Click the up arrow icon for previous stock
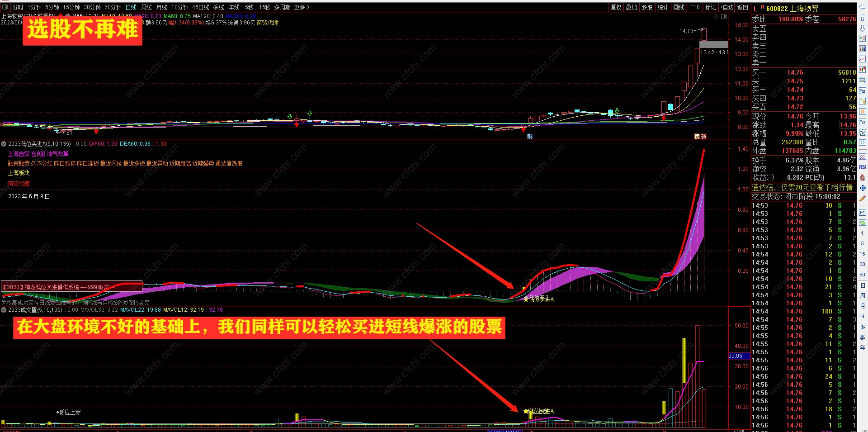 pos(862,18)
